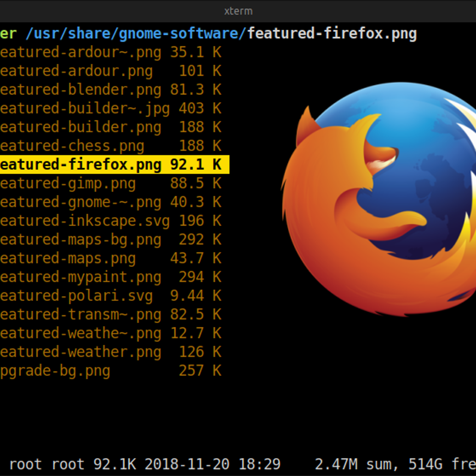Click the 2018-11-20 18:29 date in status bar
This screenshot has width=476, height=476.
point(212,464)
